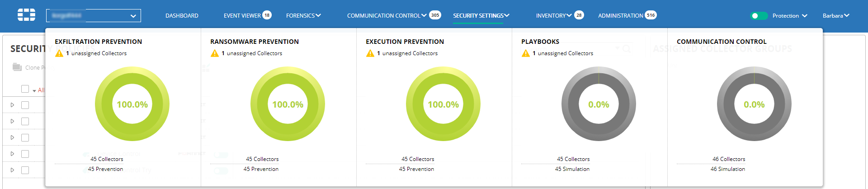Click the Execution Prevention warning triangle icon
868x189 pixels.
click(x=370, y=53)
